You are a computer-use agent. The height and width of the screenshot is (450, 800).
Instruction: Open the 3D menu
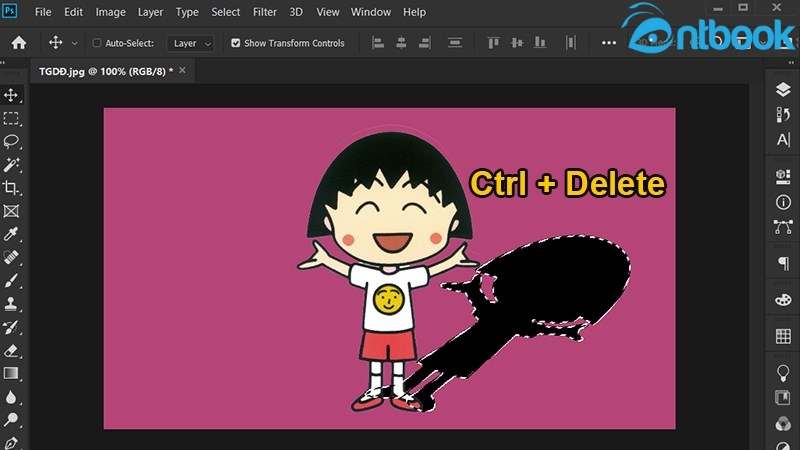296,12
